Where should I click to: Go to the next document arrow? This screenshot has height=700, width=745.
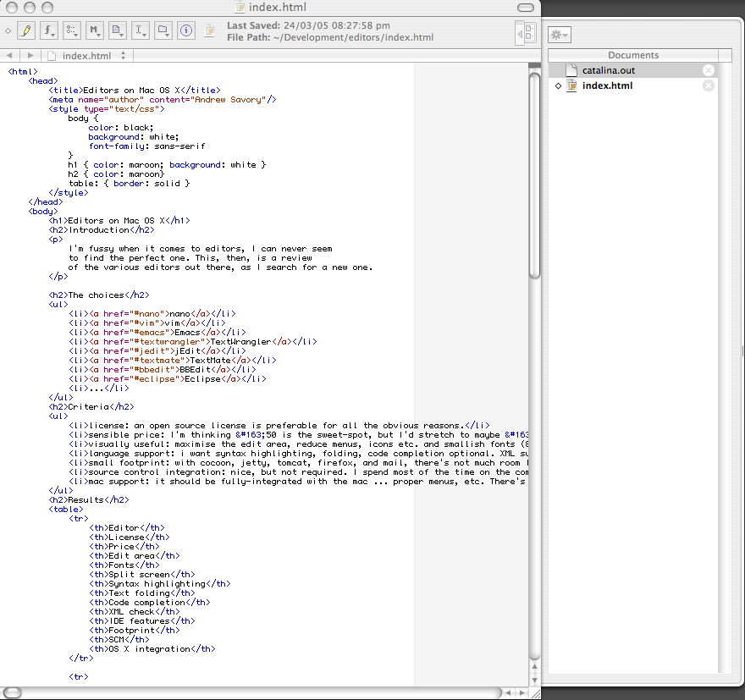(x=30, y=56)
